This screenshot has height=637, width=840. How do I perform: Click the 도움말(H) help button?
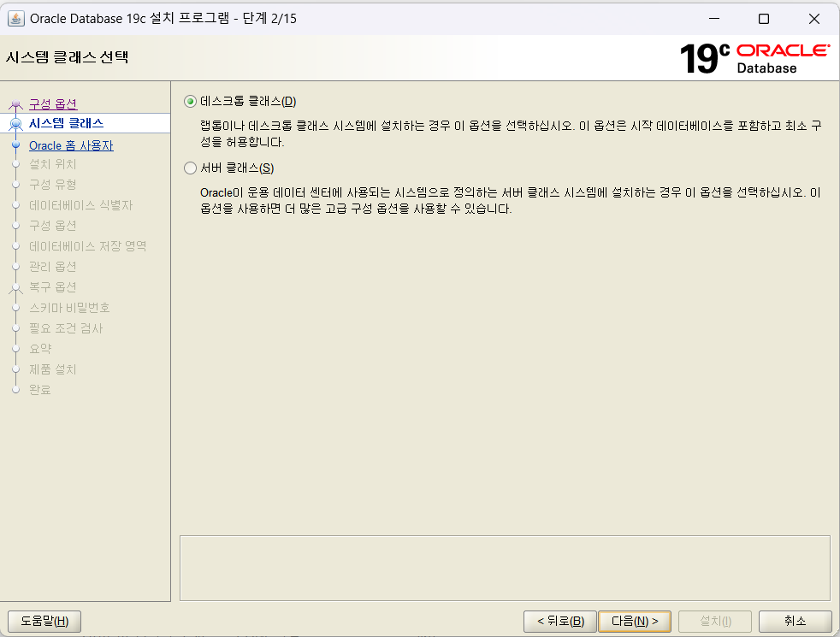(x=44, y=622)
